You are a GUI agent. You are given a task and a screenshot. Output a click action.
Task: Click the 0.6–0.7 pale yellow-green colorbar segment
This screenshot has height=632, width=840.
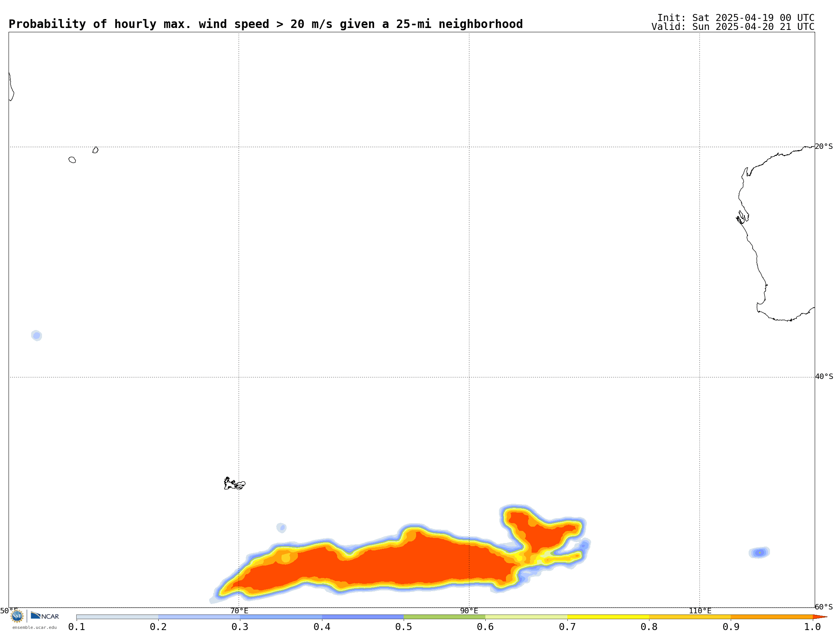click(526, 617)
